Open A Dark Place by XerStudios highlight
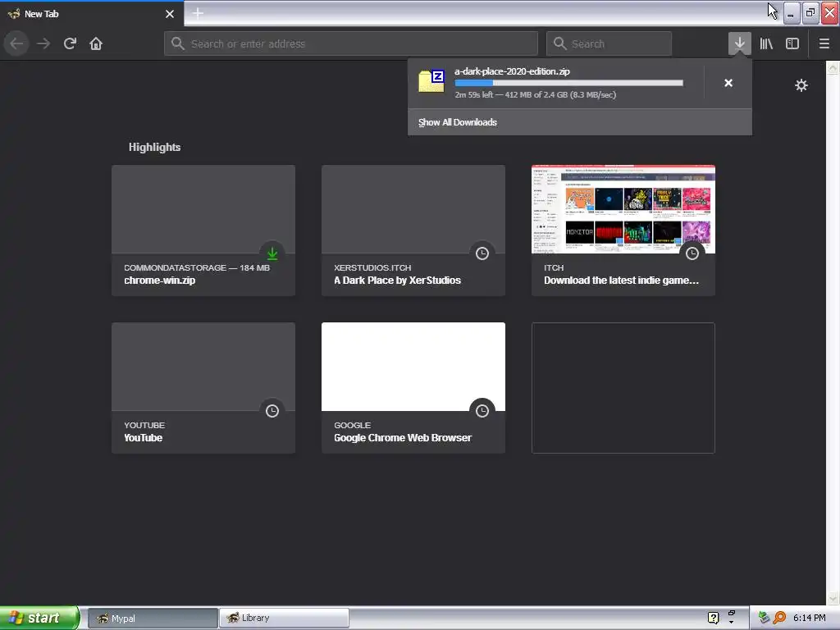The height and width of the screenshot is (630, 840). pyautogui.click(x=413, y=231)
